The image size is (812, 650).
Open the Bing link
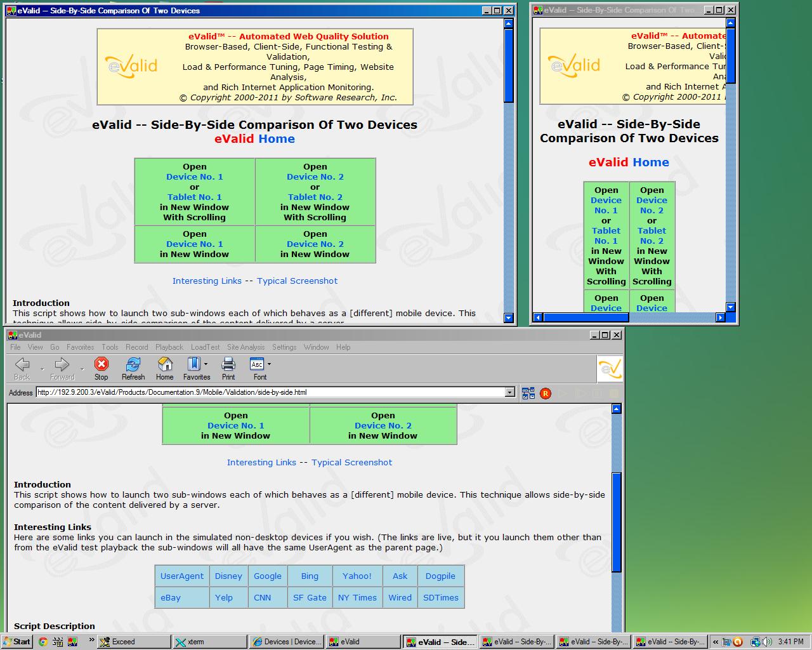tap(310, 576)
